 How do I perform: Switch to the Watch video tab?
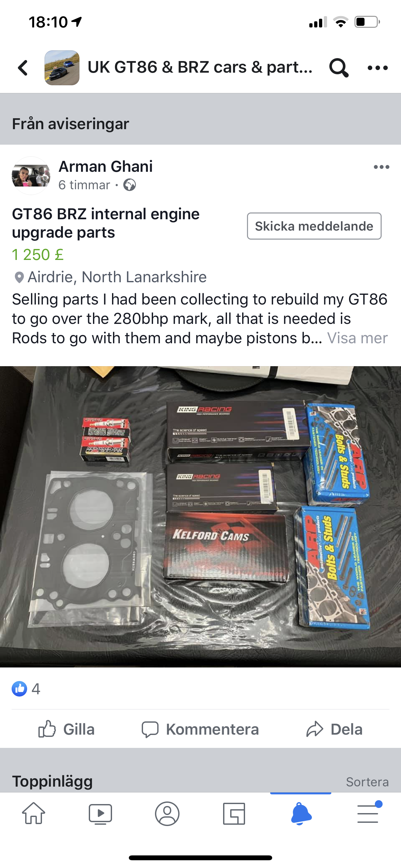pyautogui.click(x=100, y=814)
